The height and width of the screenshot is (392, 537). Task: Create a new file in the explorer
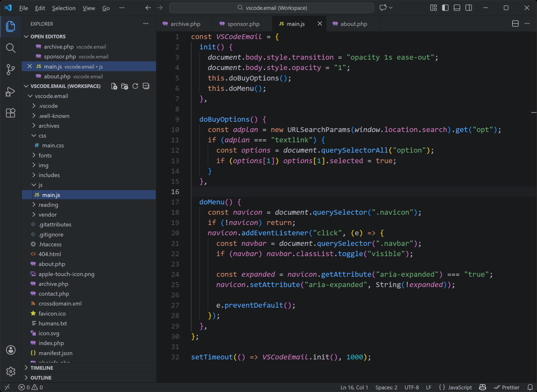click(x=114, y=86)
